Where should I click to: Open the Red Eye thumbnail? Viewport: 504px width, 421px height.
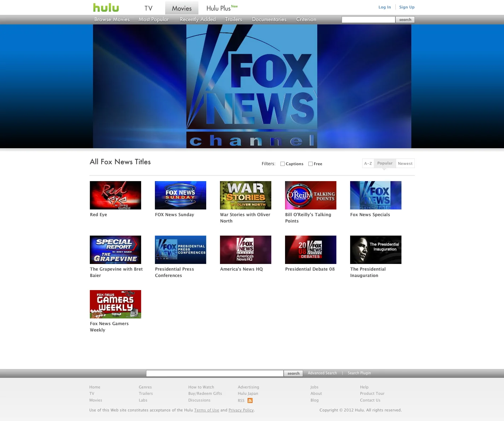(115, 195)
